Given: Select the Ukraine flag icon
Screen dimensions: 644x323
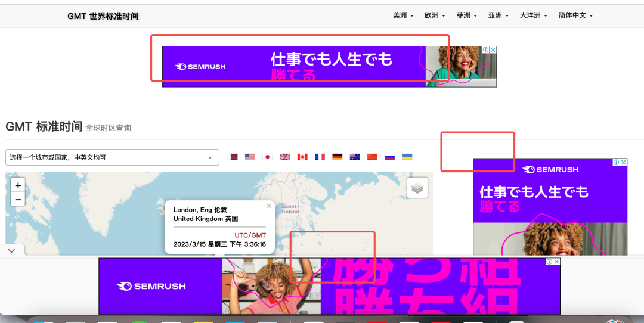Looking at the screenshot, I should pos(407,157).
